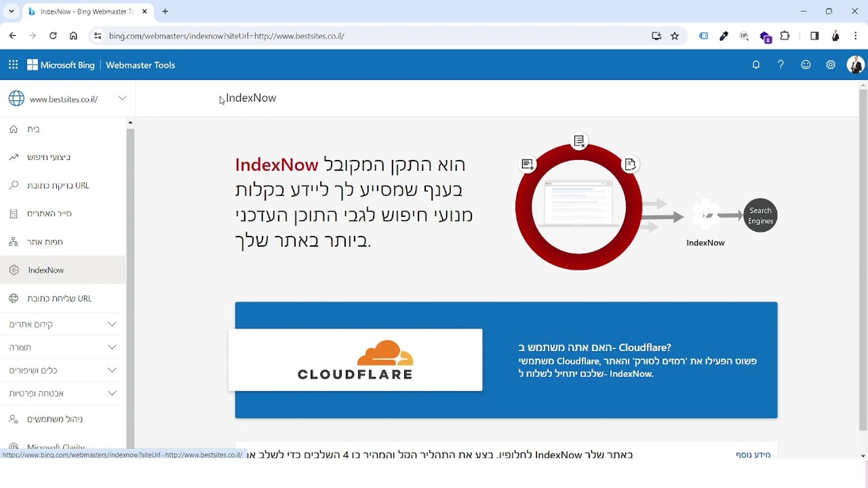This screenshot has width=868, height=488.
Task: Click the globe icon next to www.bestsites.co.il
Action: (x=16, y=98)
